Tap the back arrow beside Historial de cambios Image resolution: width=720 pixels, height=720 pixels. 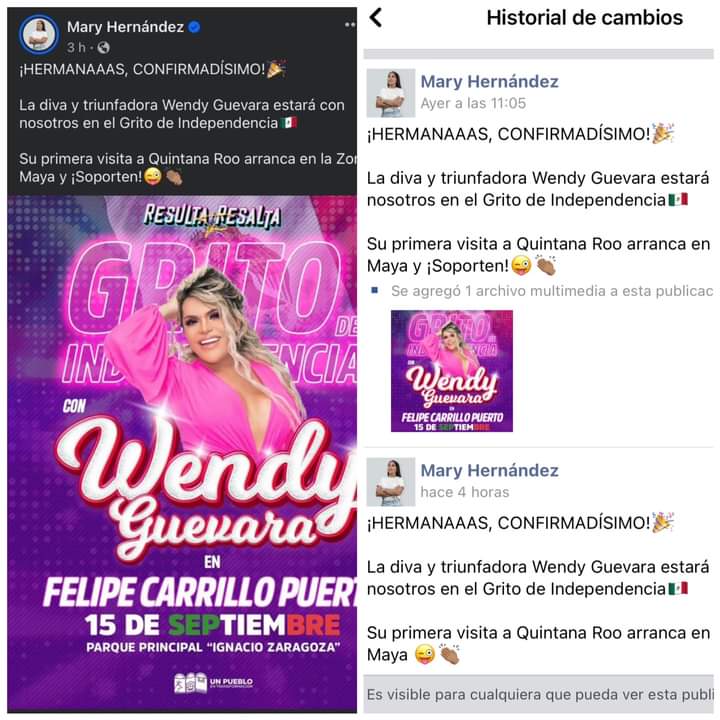pyautogui.click(x=376, y=18)
